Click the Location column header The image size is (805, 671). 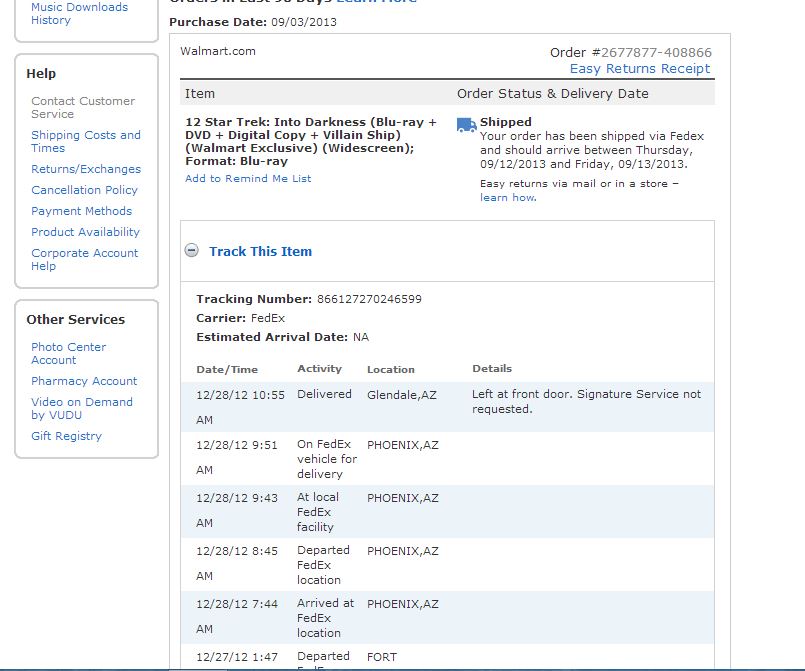click(x=391, y=369)
